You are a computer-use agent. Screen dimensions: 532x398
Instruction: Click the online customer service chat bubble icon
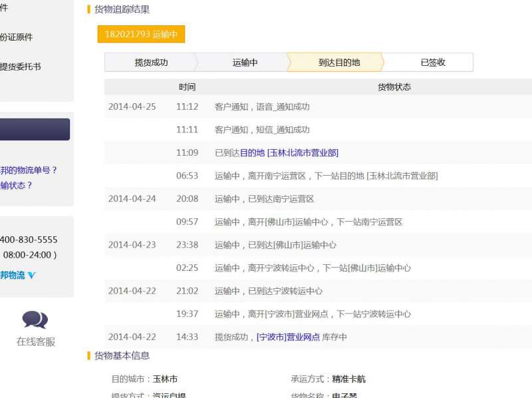coord(35,319)
